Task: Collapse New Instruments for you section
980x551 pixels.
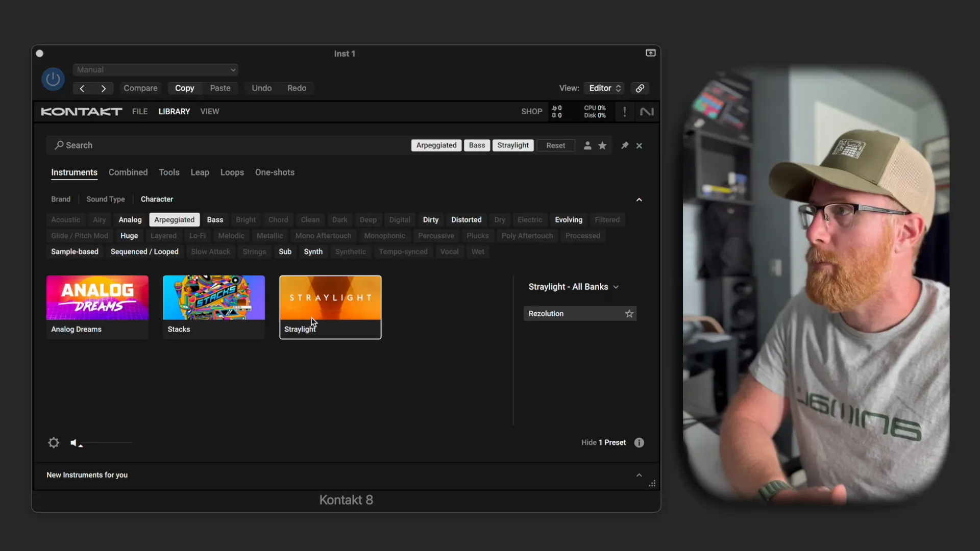Action: [x=639, y=475]
